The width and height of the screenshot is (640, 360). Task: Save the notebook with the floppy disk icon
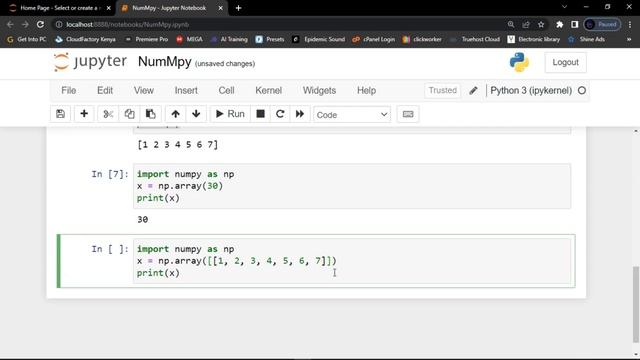pos(60,114)
